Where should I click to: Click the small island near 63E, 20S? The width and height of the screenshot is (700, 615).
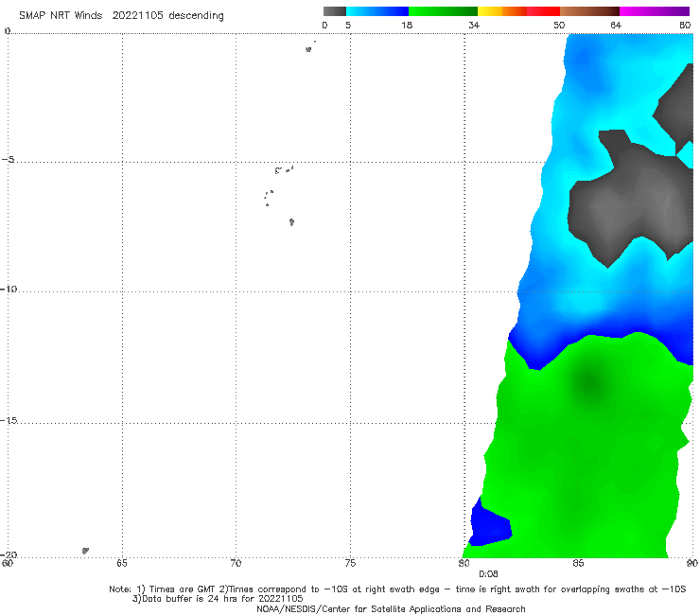point(85,551)
